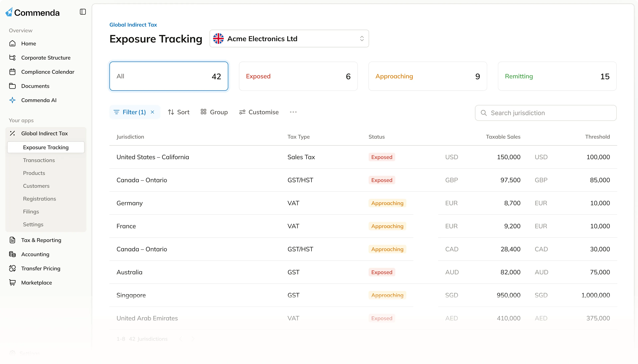Screen dimensions: 638x364
Task: Open the more options ellipsis
Action: (293, 112)
